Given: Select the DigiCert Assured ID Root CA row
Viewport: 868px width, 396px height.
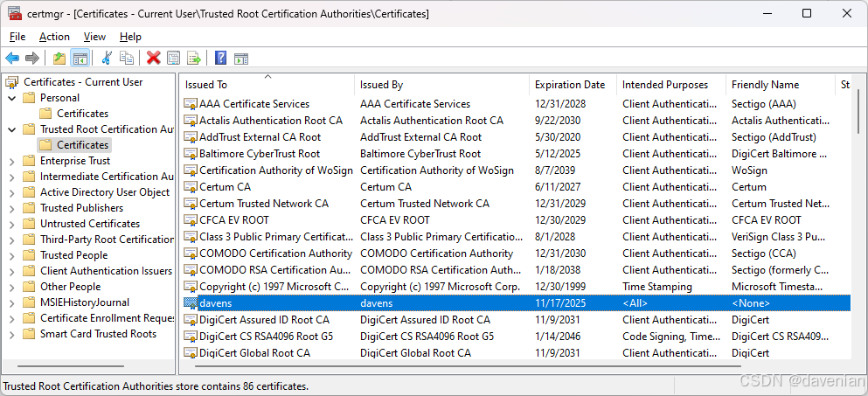Looking at the screenshot, I should 516,320.
